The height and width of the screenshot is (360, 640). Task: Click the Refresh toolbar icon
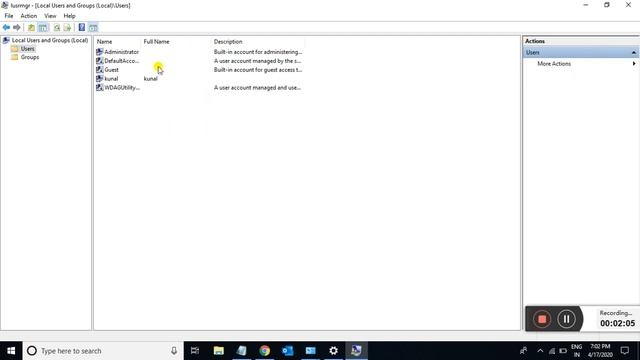click(57, 28)
